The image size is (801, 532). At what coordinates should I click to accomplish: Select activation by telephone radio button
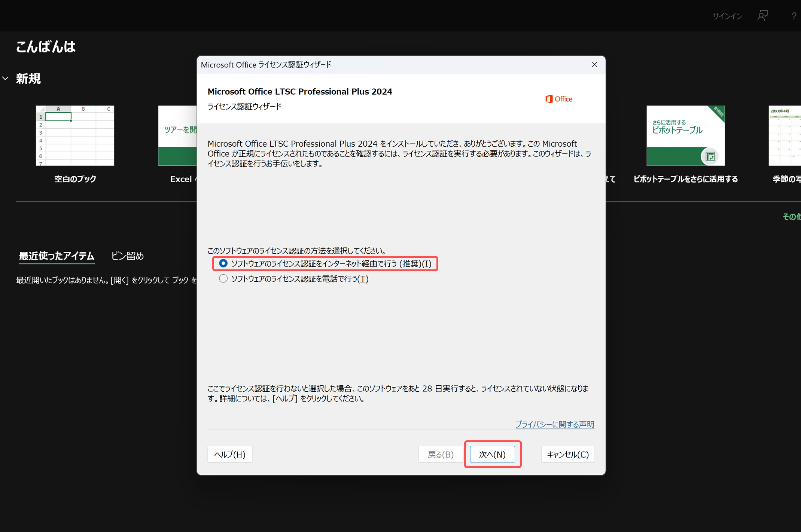tap(223, 279)
